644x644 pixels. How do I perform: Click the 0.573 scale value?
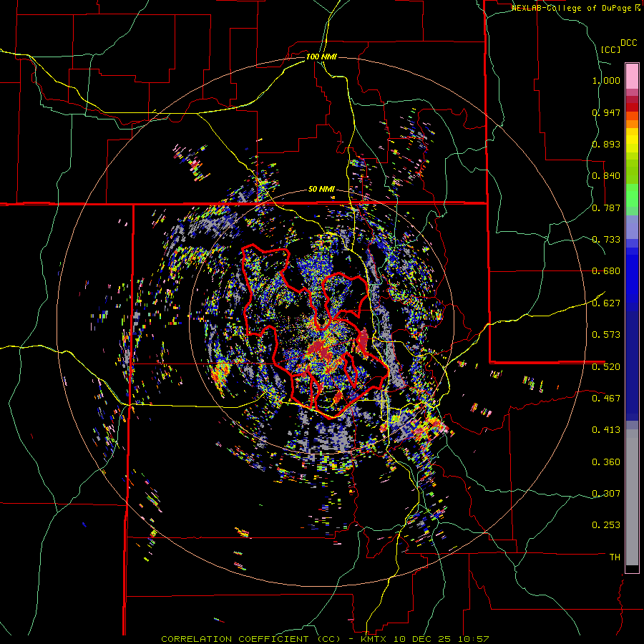[x=606, y=335]
